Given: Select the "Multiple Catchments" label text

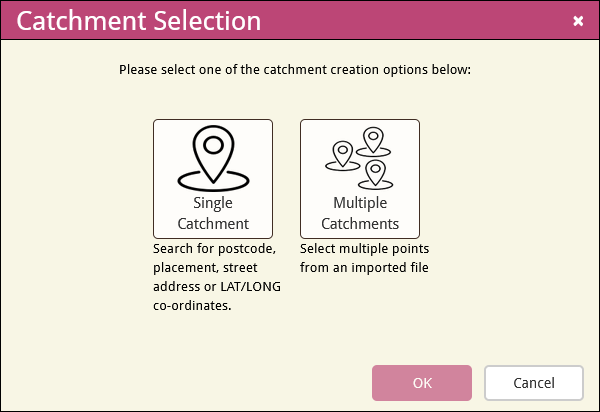Looking at the screenshot, I should coord(360,213).
